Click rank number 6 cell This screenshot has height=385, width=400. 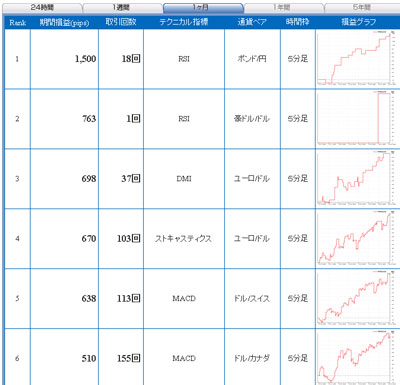coord(17,358)
